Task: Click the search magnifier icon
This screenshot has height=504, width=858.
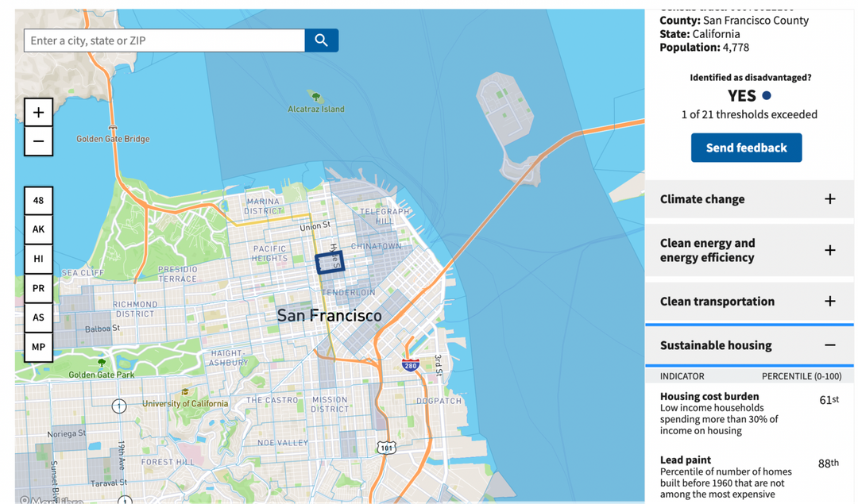Action: pos(321,40)
